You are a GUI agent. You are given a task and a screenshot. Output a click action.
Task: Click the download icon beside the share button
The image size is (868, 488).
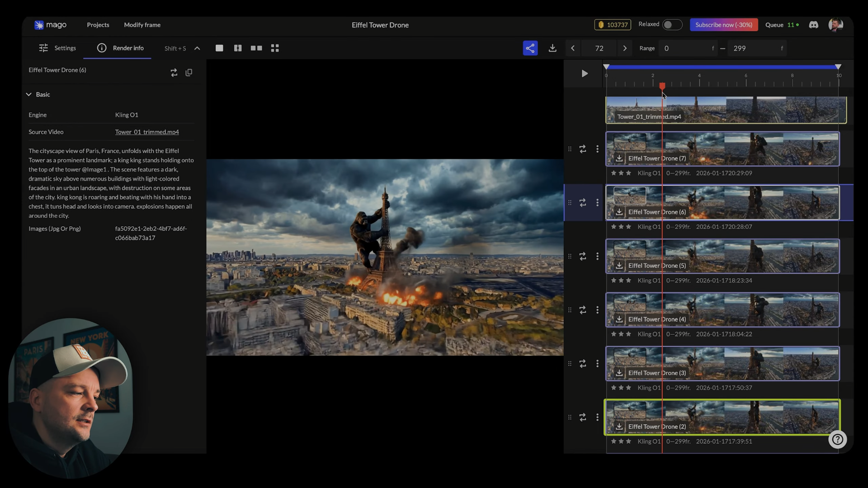click(x=552, y=48)
